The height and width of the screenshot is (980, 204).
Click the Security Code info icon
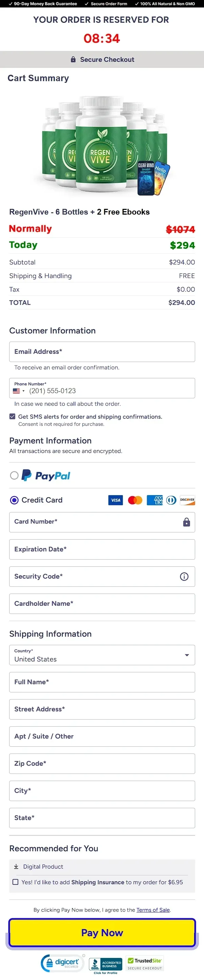[x=184, y=576]
